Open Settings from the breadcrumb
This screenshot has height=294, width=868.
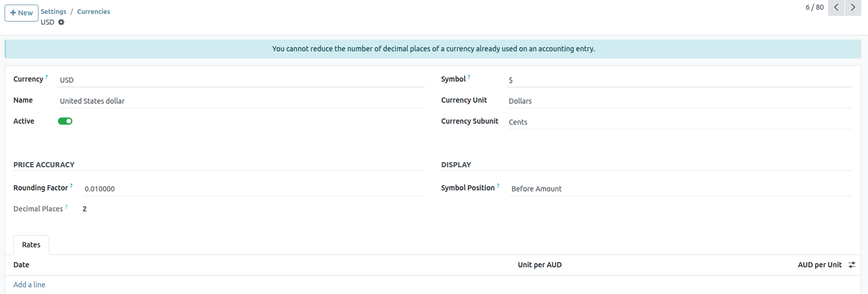point(53,11)
